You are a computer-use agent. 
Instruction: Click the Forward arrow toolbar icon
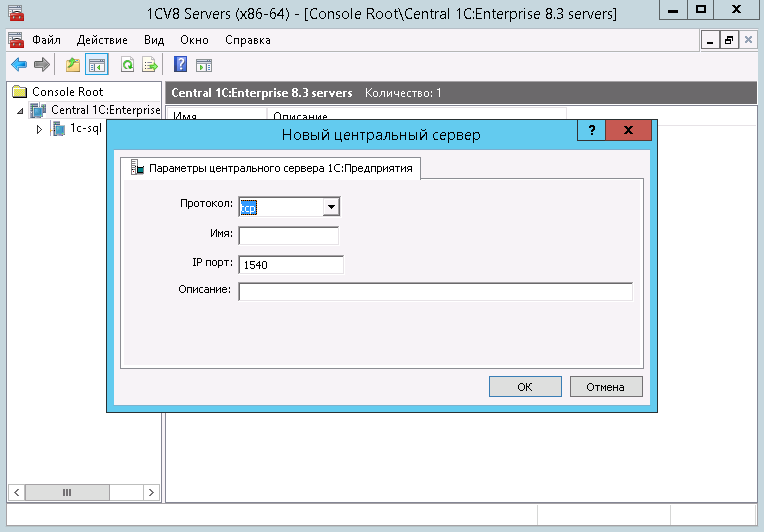point(41,65)
